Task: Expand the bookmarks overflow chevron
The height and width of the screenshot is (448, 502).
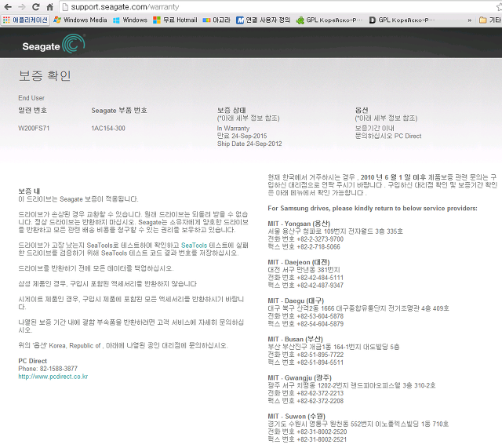Action: tap(469, 20)
